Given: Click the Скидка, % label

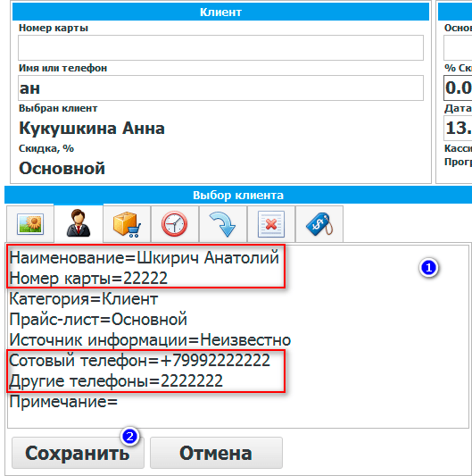Looking at the screenshot, I should (46, 148).
